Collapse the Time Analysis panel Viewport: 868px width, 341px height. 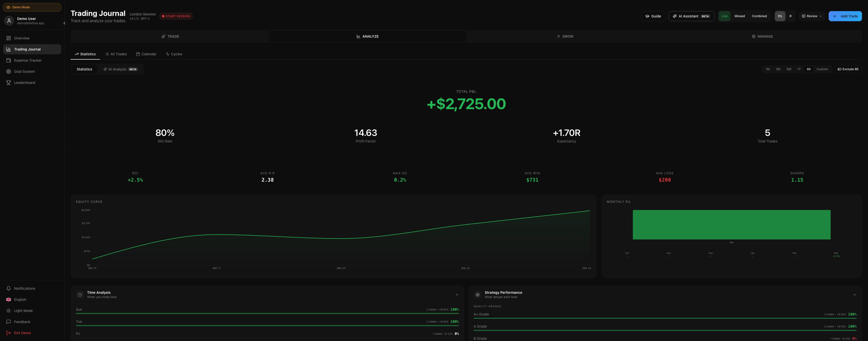[x=456, y=295]
